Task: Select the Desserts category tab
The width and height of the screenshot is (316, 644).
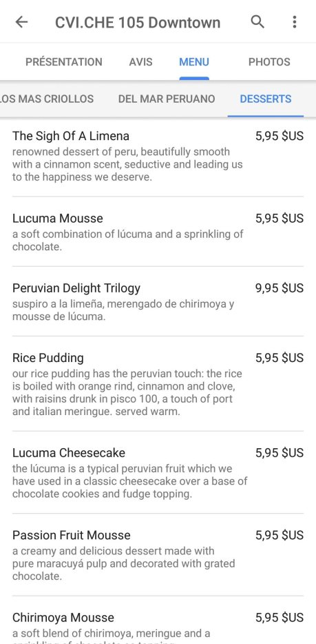Action: point(266,99)
